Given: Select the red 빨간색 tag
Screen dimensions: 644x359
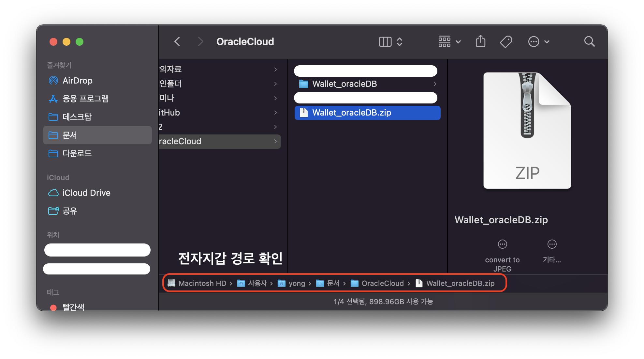Looking at the screenshot, I should coord(73,307).
